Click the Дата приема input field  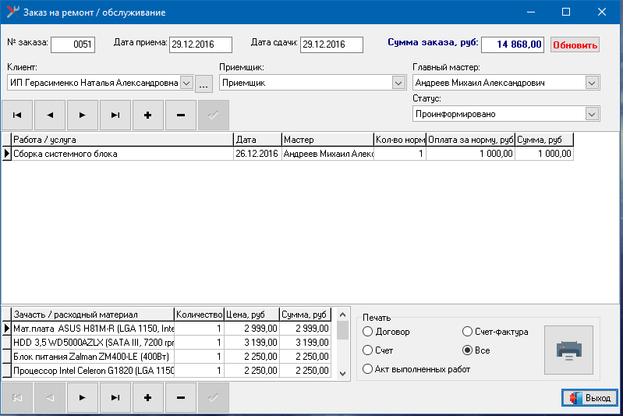point(200,44)
